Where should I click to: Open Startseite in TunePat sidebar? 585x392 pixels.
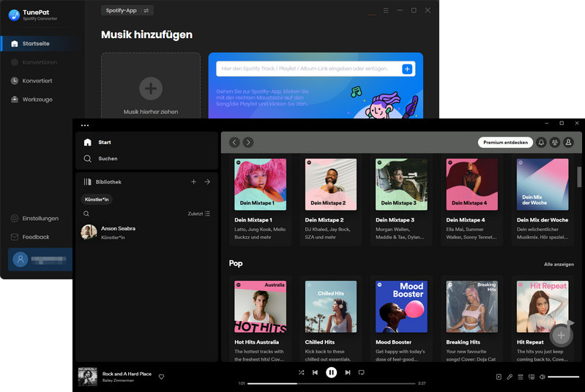coord(42,44)
